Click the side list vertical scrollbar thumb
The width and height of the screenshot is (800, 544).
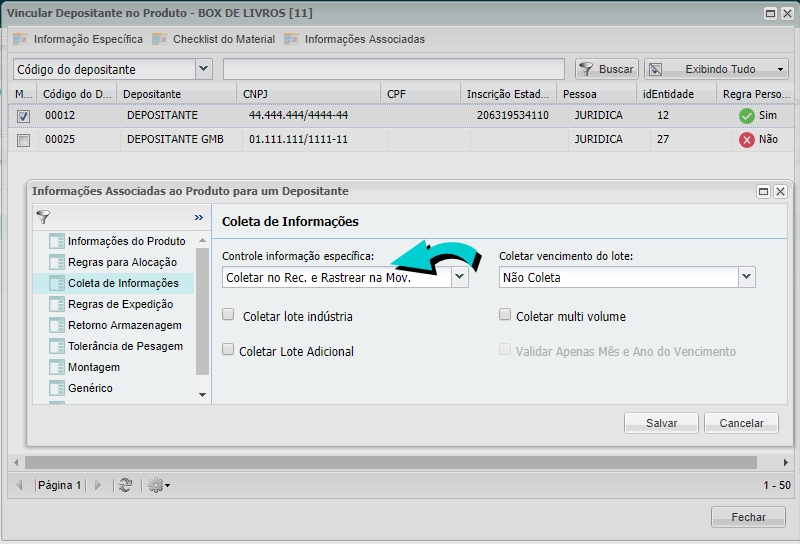click(x=203, y=311)
